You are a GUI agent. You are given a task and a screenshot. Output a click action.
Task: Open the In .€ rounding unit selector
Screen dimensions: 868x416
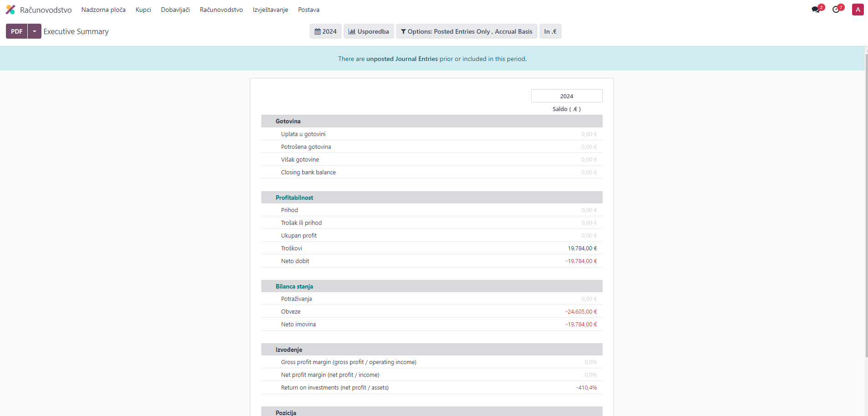coord(550,31)
